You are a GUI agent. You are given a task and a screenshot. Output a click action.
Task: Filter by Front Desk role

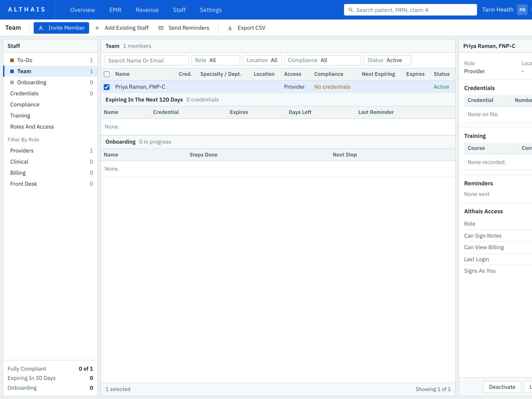pyautogui.click(x=51, y=184)
